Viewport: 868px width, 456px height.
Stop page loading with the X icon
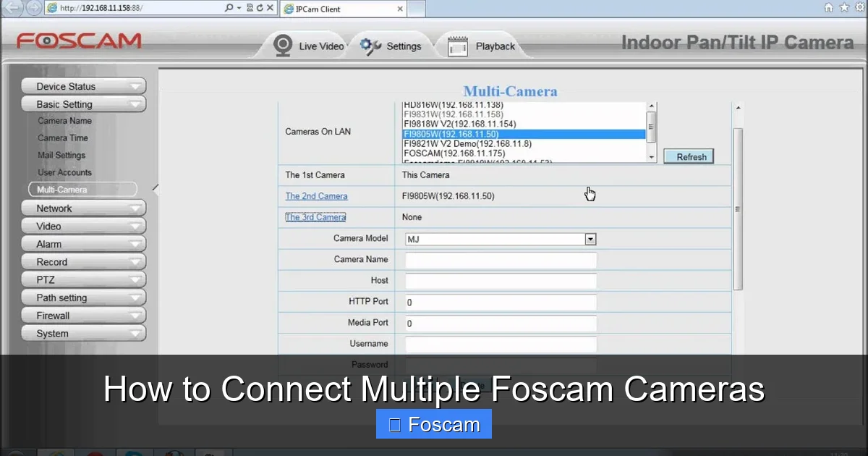pos(269,8)
